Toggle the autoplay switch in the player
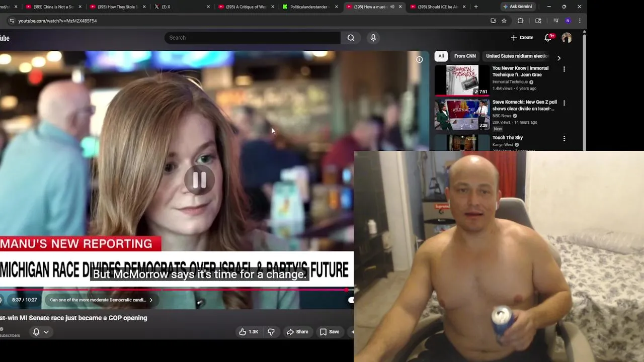Screen dimensions: 644x362 point(350,300)
